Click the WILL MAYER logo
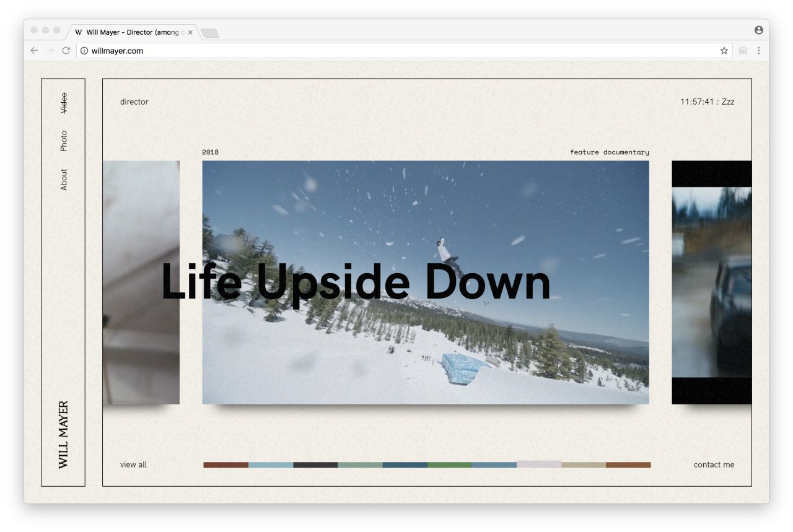793x532 pixels. 63,435
